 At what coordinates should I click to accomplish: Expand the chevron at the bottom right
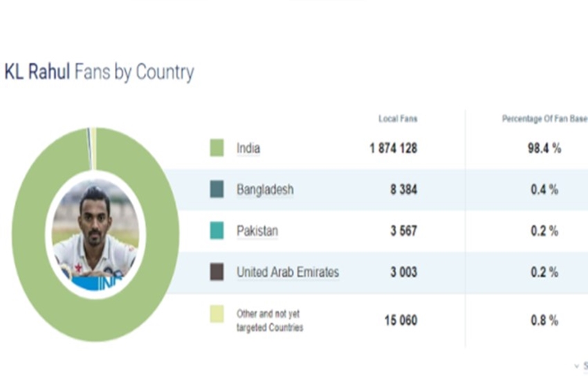[x=577, y=365]
